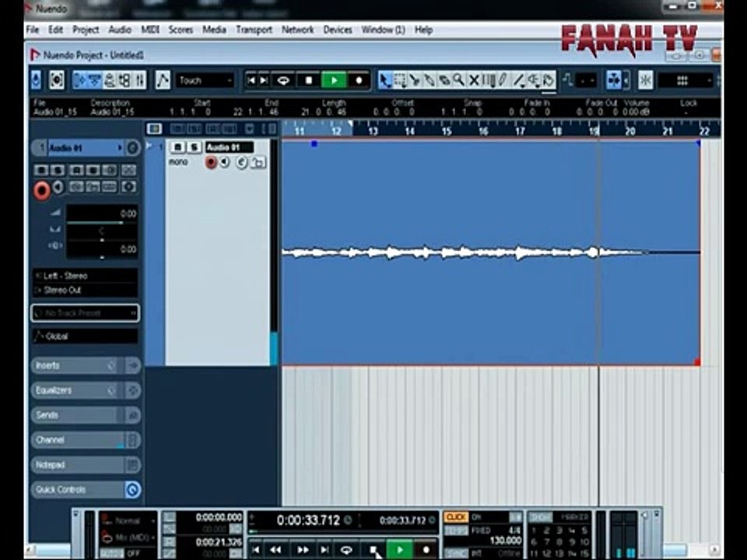This screenshot has width=747, height=560.
Task: Open the MIDI menu
Action: [150, 30]
